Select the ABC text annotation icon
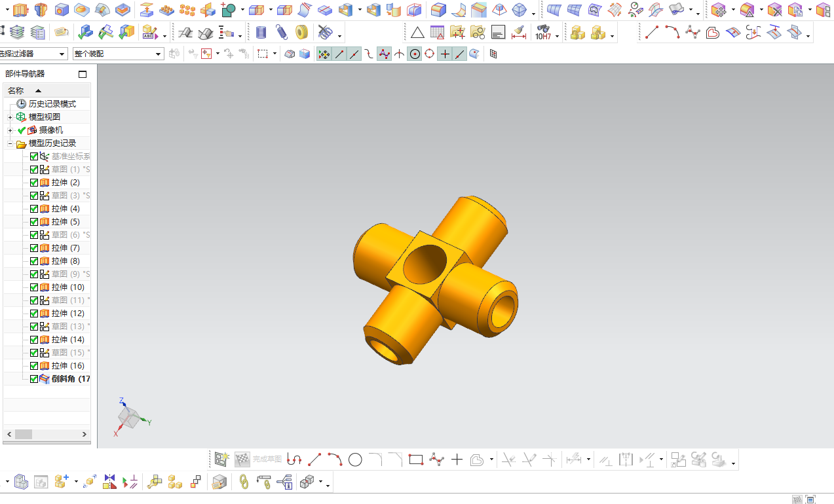The image size is (834, 504). [149, 32]
